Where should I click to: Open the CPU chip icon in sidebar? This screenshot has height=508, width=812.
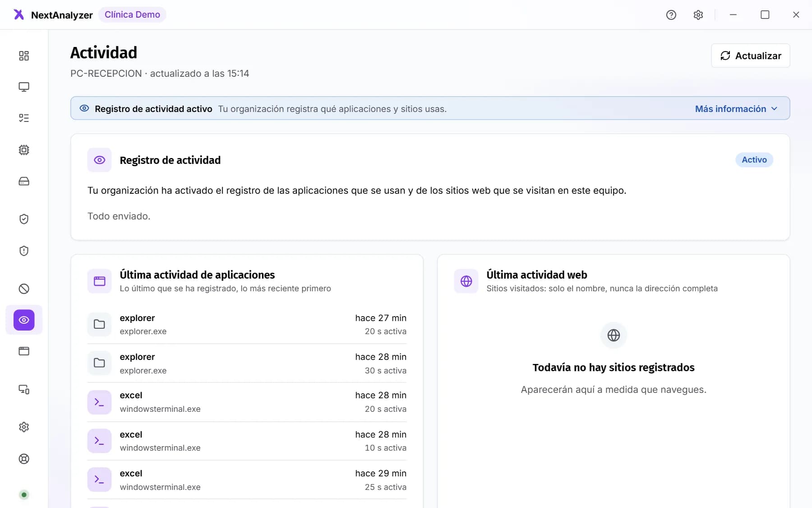click(x=24, y=150)
